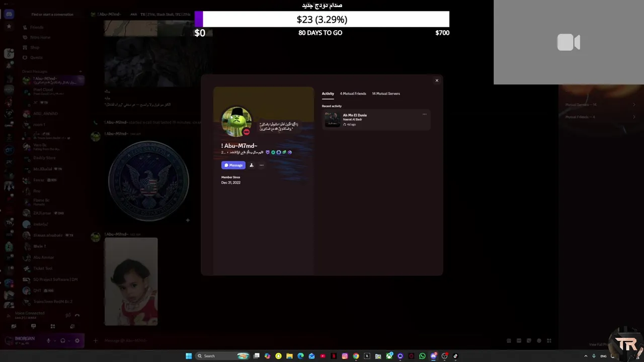644x362 pixels.
Task: Open the Windows Start menu
Action: click(189, 356)
